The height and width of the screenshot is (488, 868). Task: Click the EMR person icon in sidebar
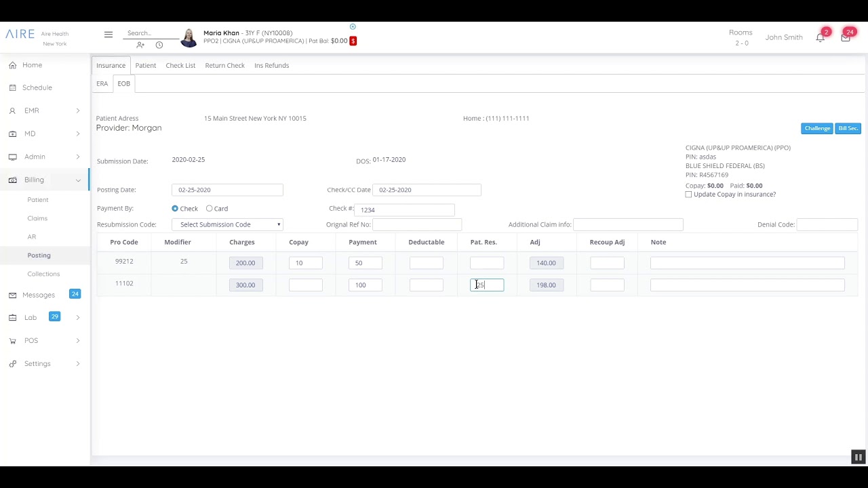point(13,110)
